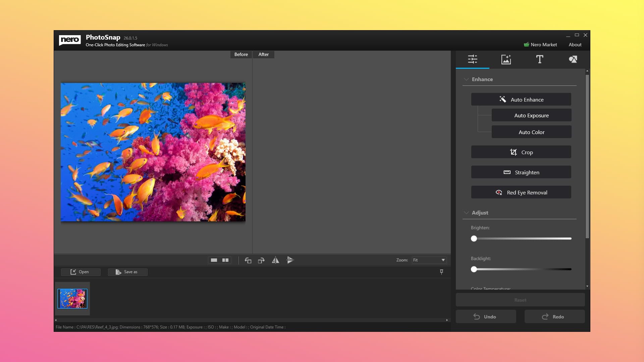Screen dimensions: 644x362
Task: Switch to single-view display mode
Action: (214, 260)
